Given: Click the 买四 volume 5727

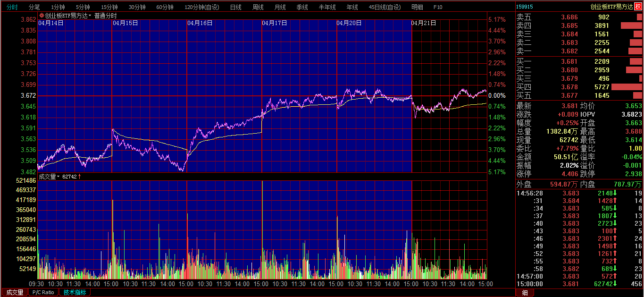Looking at the screenshot, I should click(602, 87).
